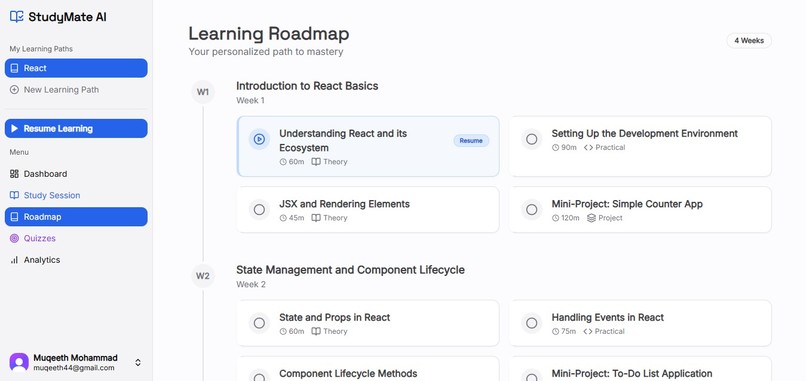The height and width of the screenshot is (381, 806).
Task: Click the 45m duration text
Action: point(297,218)
